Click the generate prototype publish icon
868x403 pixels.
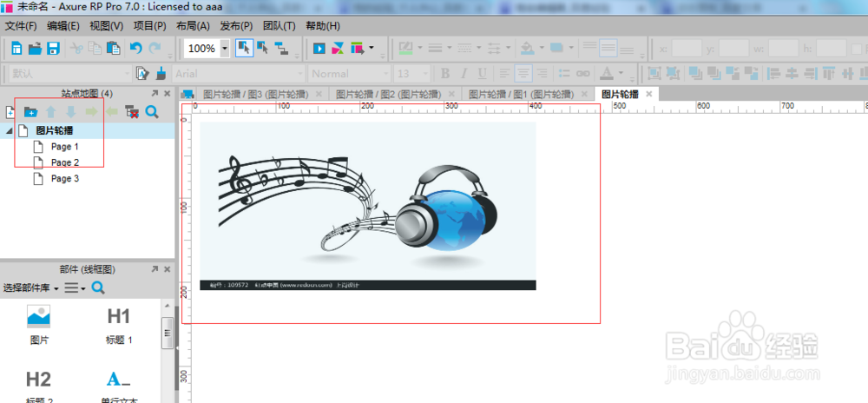coord(357,49)
